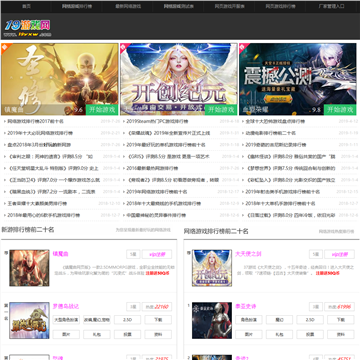This screenshot has width=360, height=360.
Task: Click the 19游戏网 site logo
Action: click(28, 27)
